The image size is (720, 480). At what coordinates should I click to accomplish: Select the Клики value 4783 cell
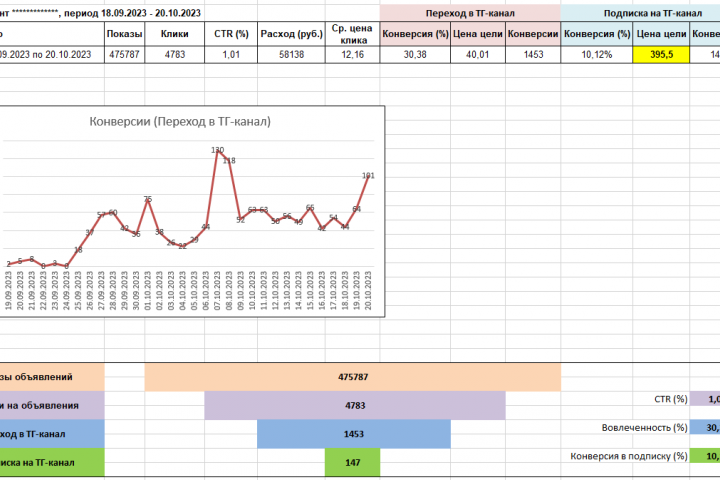(174, 55)
